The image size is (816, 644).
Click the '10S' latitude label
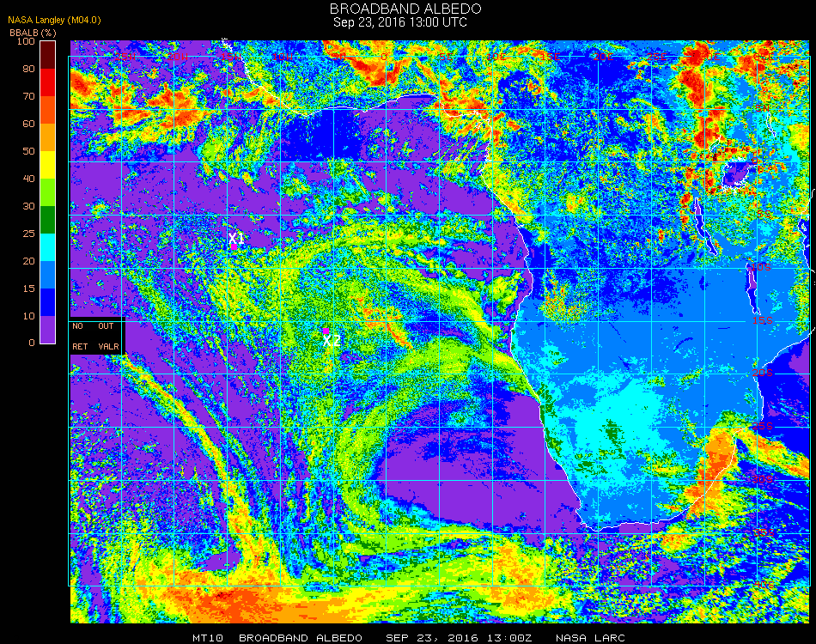(761, 267)
